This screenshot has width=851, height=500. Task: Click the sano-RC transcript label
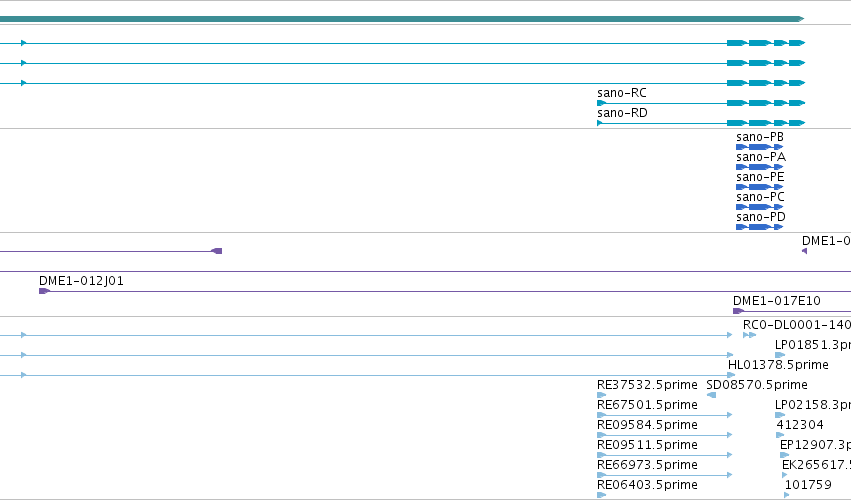pyautogui.click(x=622, y=93)
